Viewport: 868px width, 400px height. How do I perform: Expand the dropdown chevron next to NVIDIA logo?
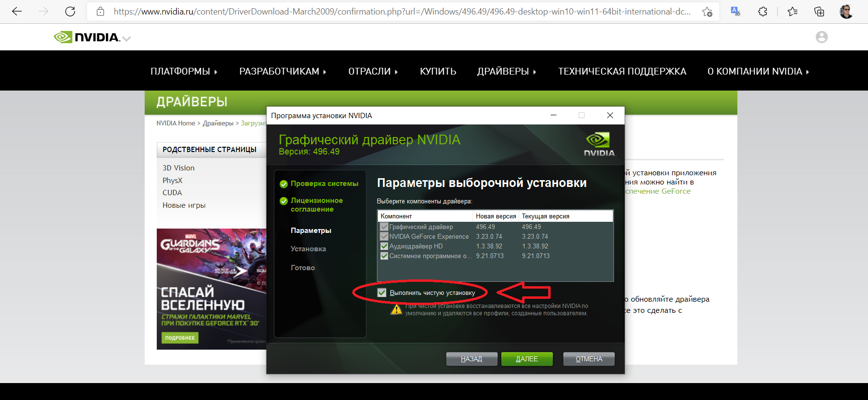tap(127, 38)
